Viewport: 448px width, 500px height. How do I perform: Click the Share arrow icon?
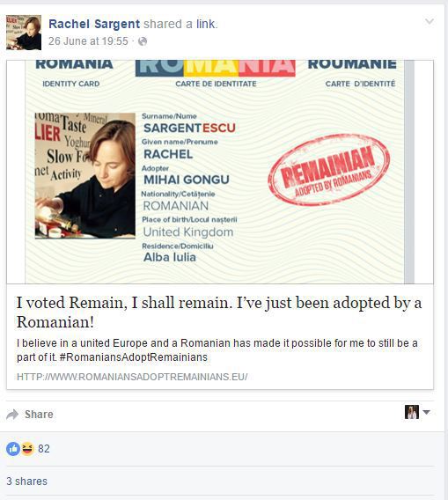[12, 415]
